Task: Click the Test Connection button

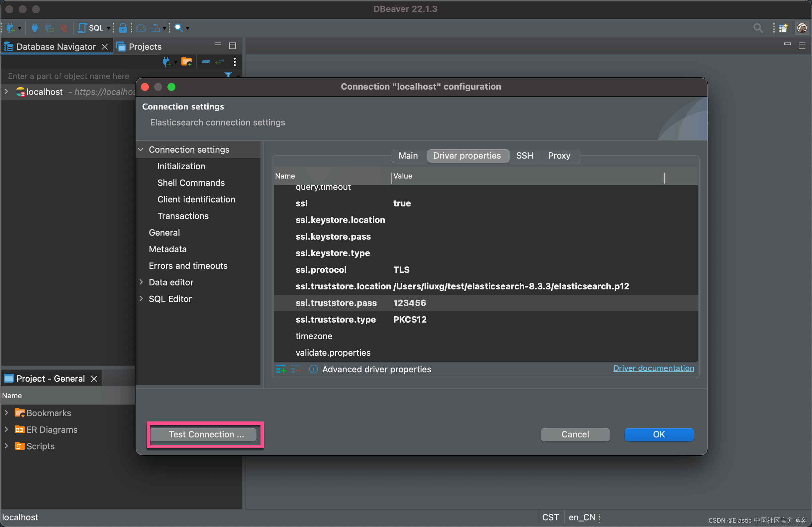Action: [x=205, y=434]
